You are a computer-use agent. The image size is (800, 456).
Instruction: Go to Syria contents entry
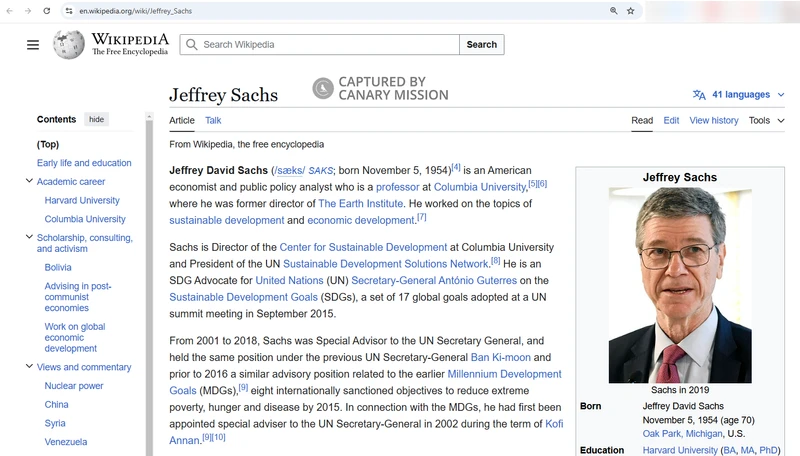(55, 423)
